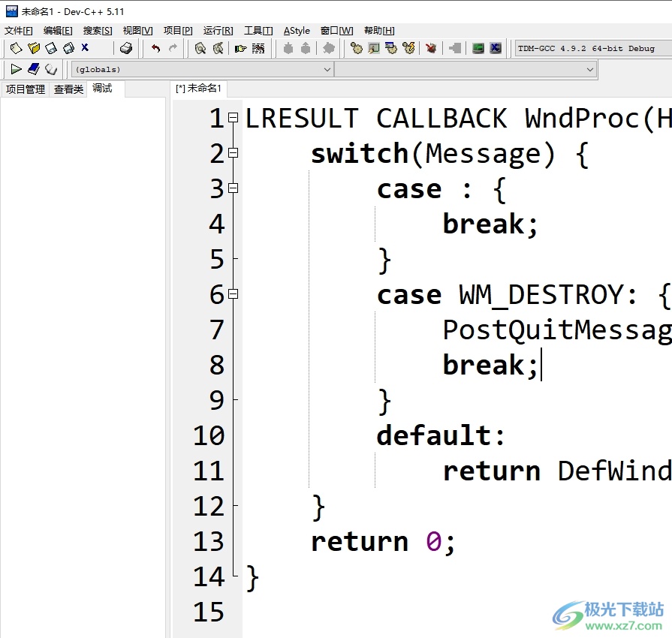Collapse the case block fold on line 3
Image resolution: width=672 pixels, height=638 pixels.
pyautogui.click(x=234, y=188)
